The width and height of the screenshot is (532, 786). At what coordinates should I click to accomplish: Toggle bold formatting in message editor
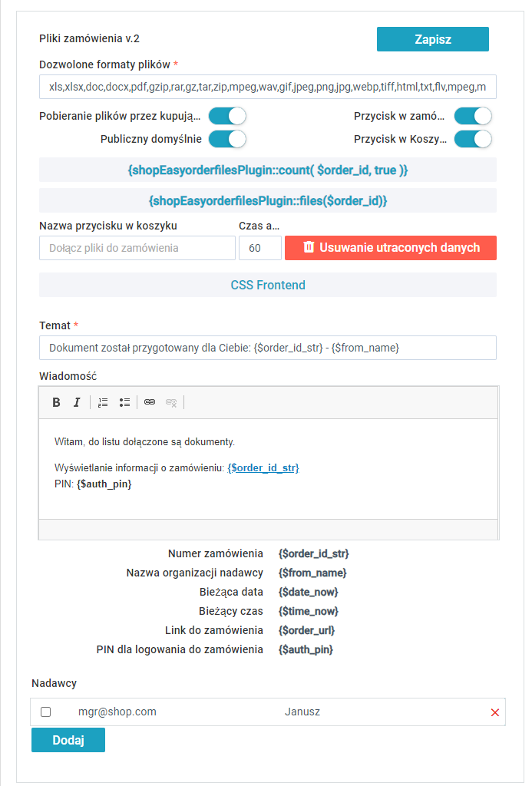pos(56,402)
